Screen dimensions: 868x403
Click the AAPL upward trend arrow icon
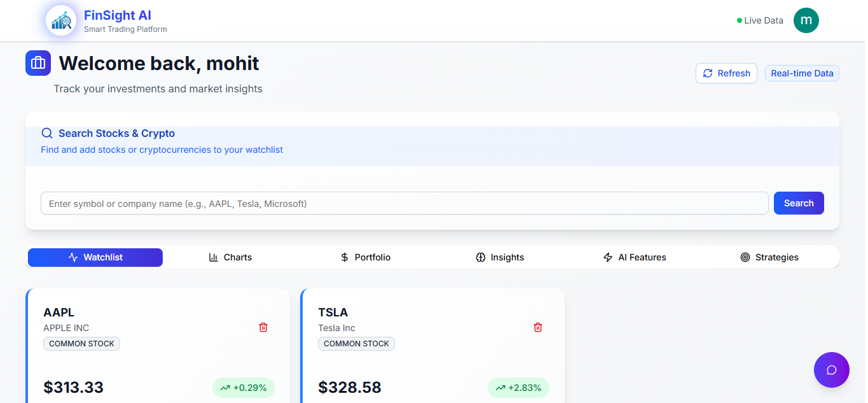click(225, 388)
